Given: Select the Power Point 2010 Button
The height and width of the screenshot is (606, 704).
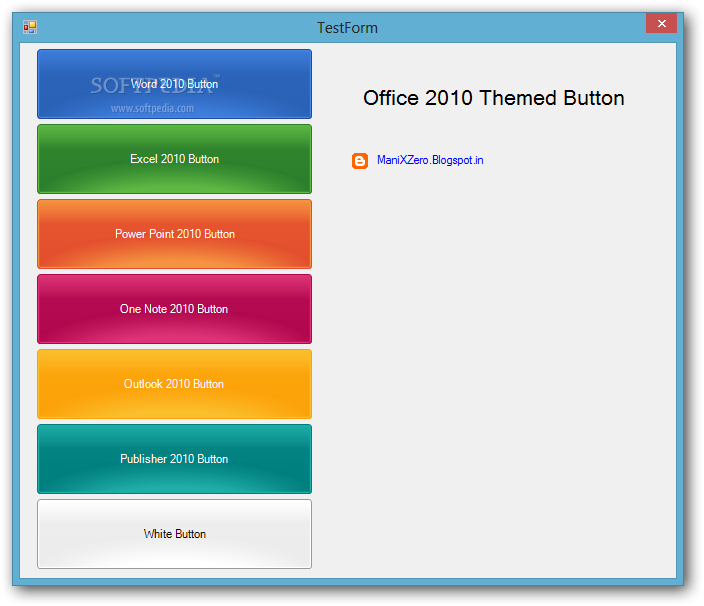Looking at the screenshot, I should tap(174, 234).
